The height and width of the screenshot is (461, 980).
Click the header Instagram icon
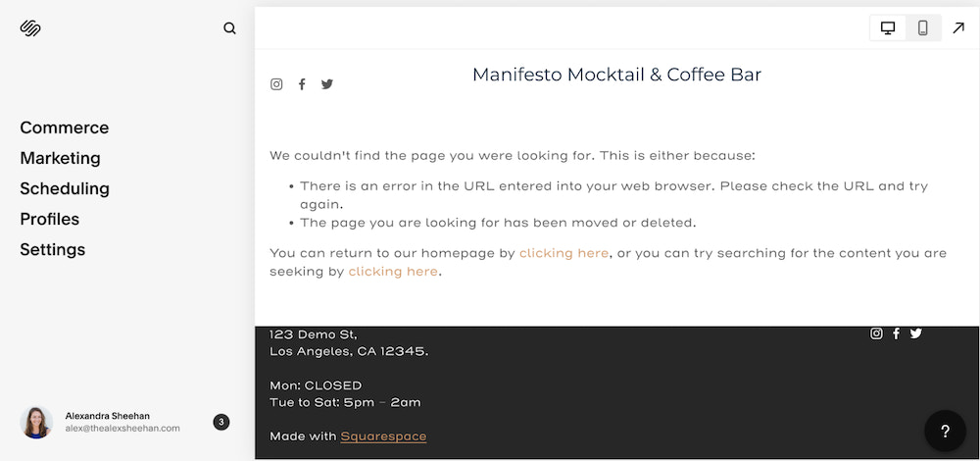[276, 84]
